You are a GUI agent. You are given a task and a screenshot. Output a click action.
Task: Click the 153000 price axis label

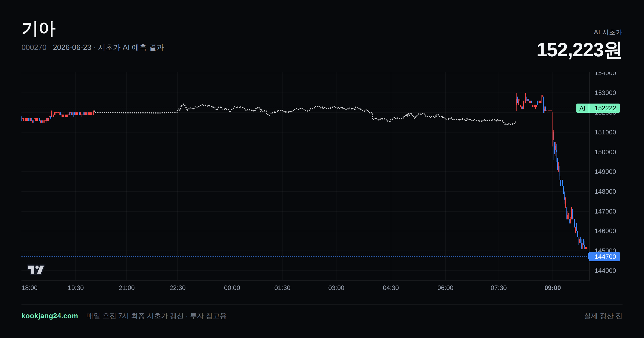[x=605, y=93]
